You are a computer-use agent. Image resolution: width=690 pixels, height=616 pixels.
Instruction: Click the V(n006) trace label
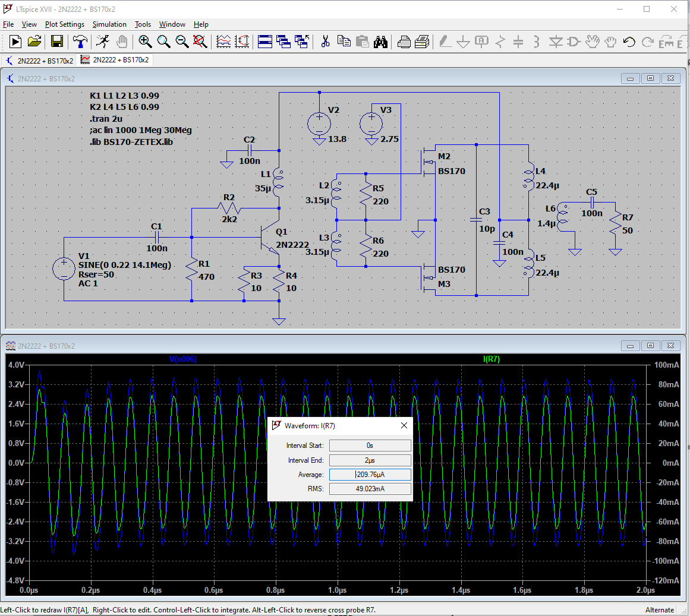pos(182,359)
